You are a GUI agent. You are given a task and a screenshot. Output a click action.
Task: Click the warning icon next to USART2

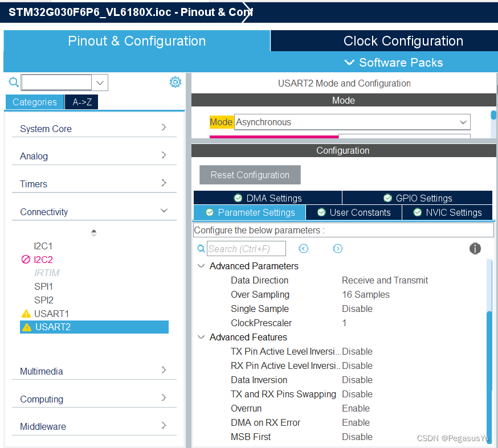coord(27,327)
